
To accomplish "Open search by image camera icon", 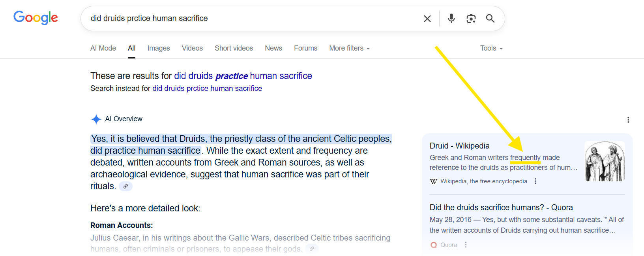I will pos(471,19).
